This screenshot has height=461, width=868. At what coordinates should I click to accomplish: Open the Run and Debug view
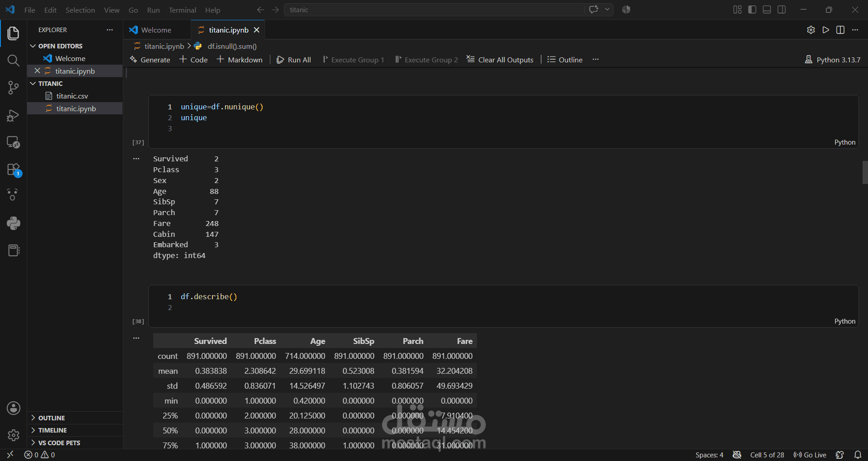tap(13, 115)
